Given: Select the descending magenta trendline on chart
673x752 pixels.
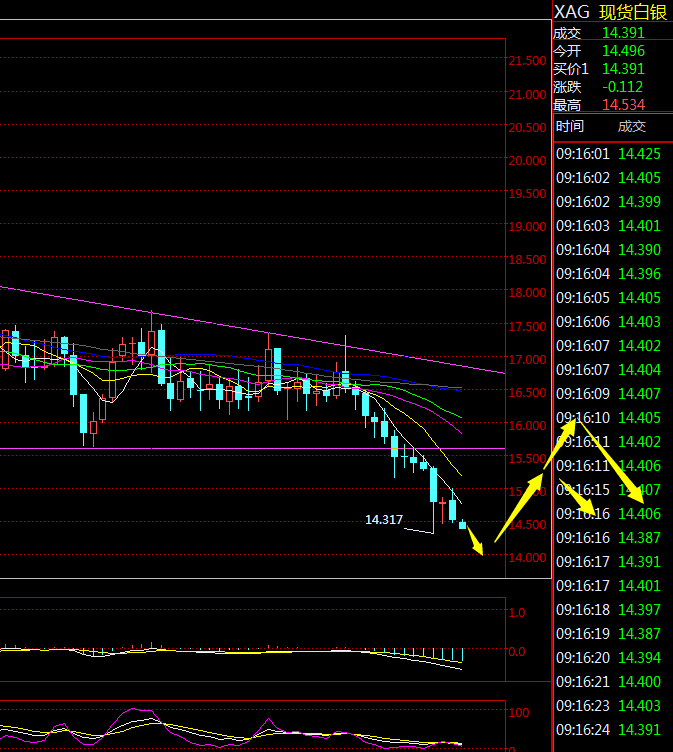Looking at the screenshot, I should (253, 330).
